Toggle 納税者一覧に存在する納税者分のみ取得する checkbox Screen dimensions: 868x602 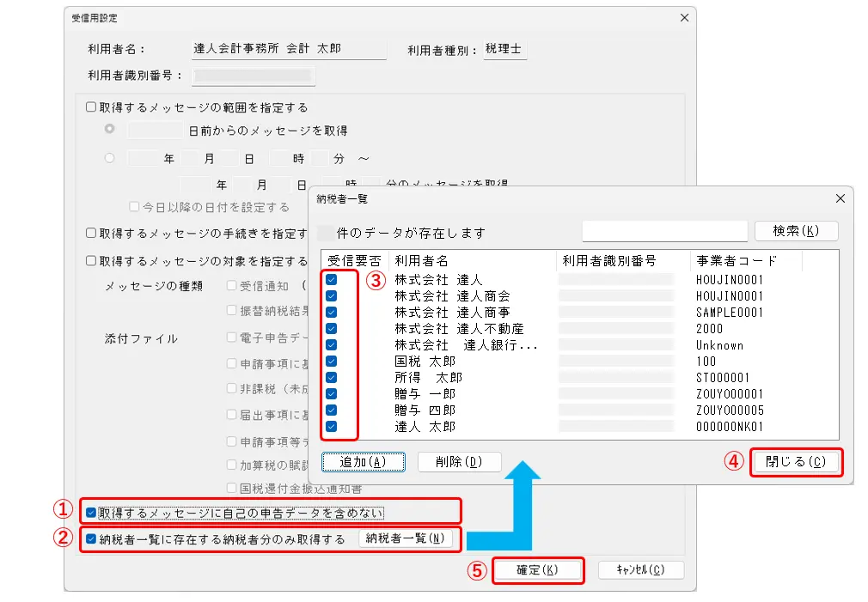91,539
